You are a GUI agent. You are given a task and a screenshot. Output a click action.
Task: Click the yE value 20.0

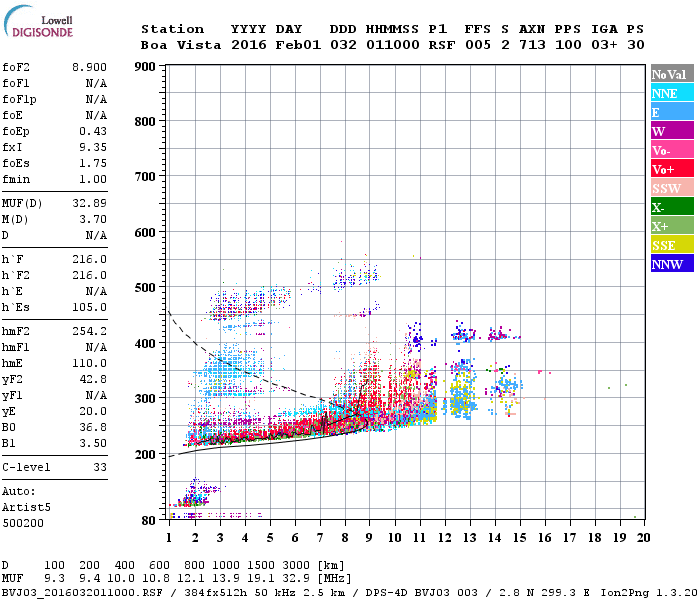click(x=93, y=411)
